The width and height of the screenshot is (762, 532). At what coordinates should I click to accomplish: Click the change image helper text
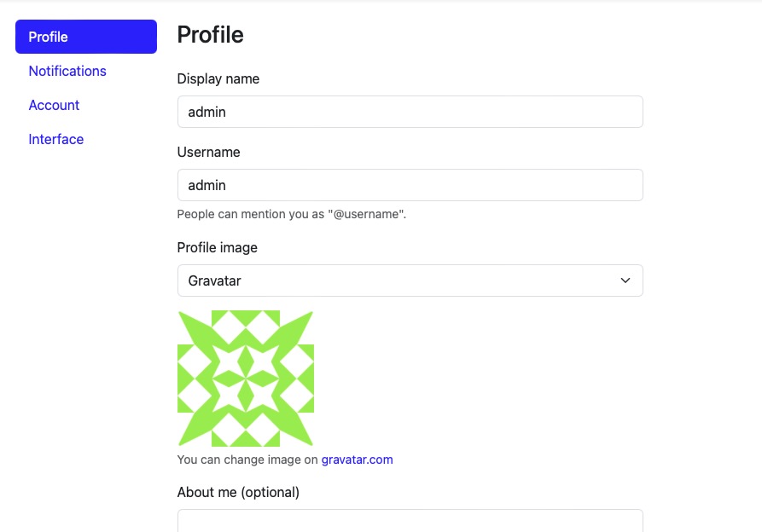pyautogui.click(x=247, y=460)
